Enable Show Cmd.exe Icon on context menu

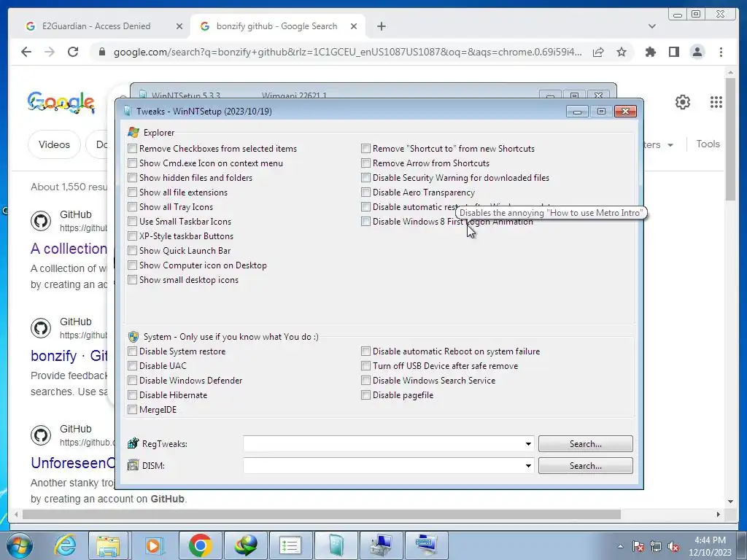(x=133, y=163)
